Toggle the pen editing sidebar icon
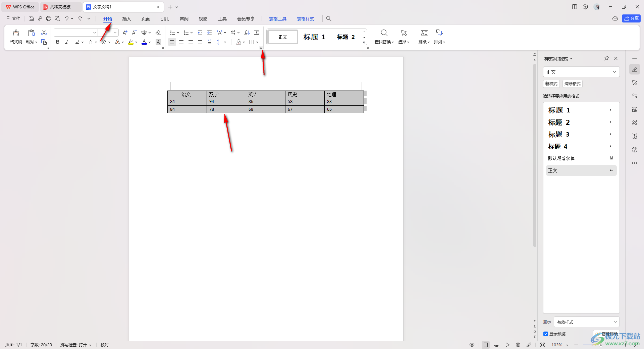The height and width of the screenshot is (349, 644). [x=635, y=69]
